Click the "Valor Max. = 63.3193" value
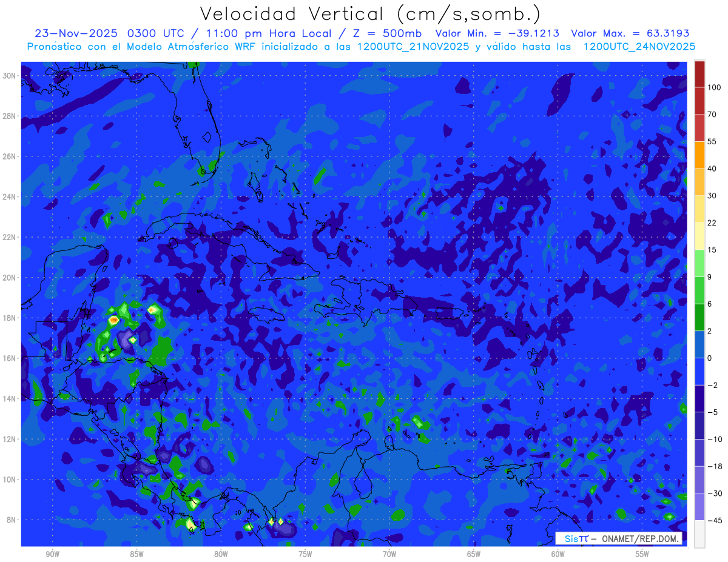This screenshot has width=728, height=562. pos(630,33)
